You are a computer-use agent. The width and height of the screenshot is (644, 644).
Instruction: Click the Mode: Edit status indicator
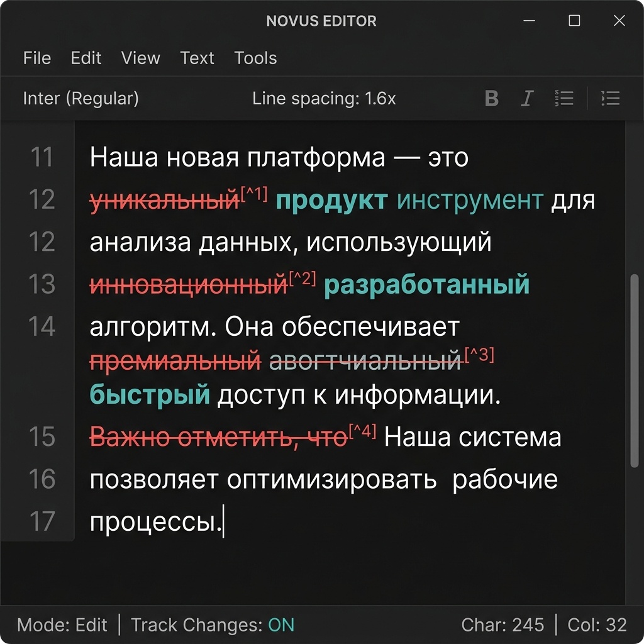62,625
